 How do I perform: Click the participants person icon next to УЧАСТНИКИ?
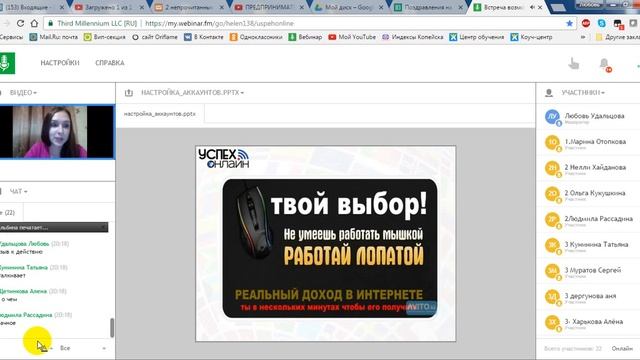pyautogui.click(x=549, y=93)
